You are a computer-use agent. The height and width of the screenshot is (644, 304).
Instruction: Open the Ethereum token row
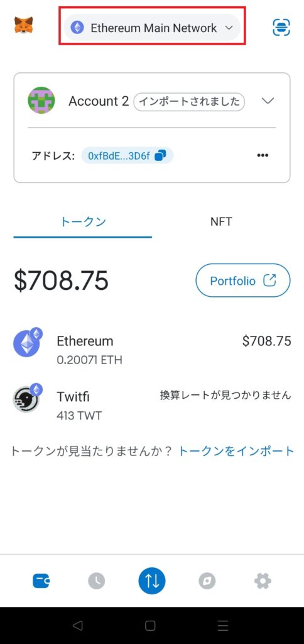click(152, 348)
